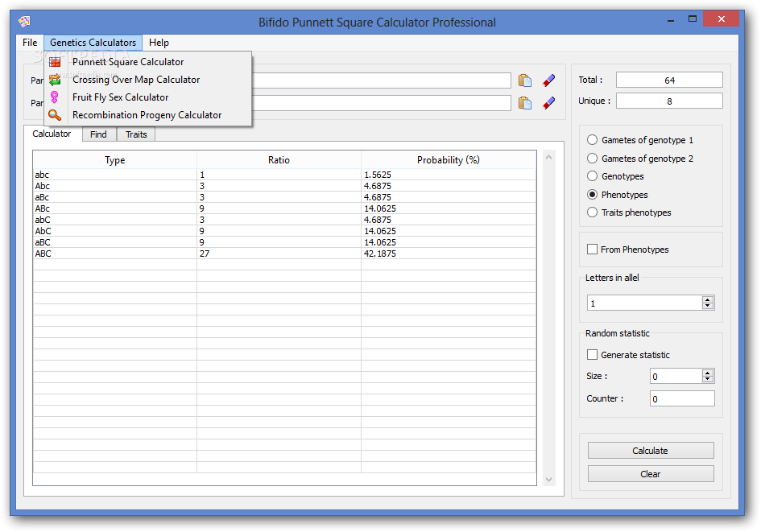761x532 pixels.
Task: Open the File menu
Action: 30,43
